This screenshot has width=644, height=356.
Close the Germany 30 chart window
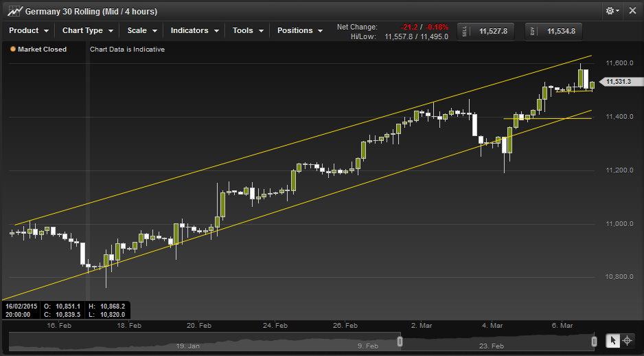coord(632,11)
